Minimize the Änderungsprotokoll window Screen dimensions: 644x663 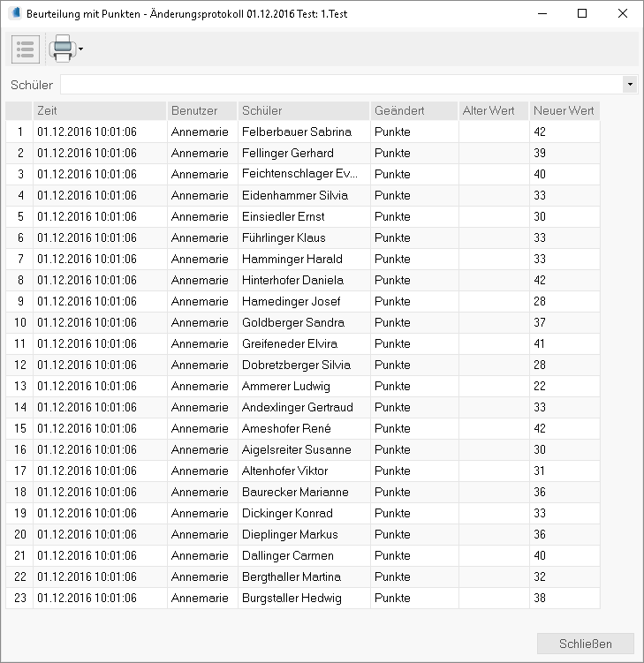[x=542, y=13]
